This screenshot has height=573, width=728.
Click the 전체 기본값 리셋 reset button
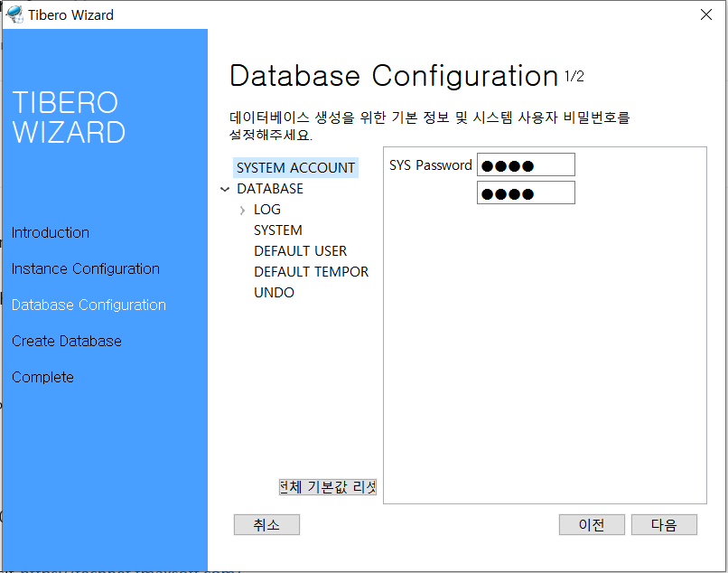tap(327, 486)
